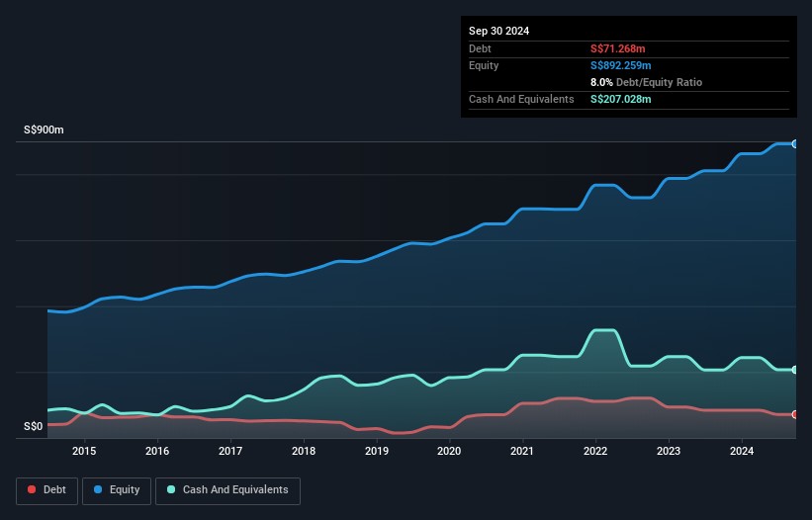This screenshot has width=812, height=520.
Task: Select the 2021 x-axis label
Action: pos(522,452)
